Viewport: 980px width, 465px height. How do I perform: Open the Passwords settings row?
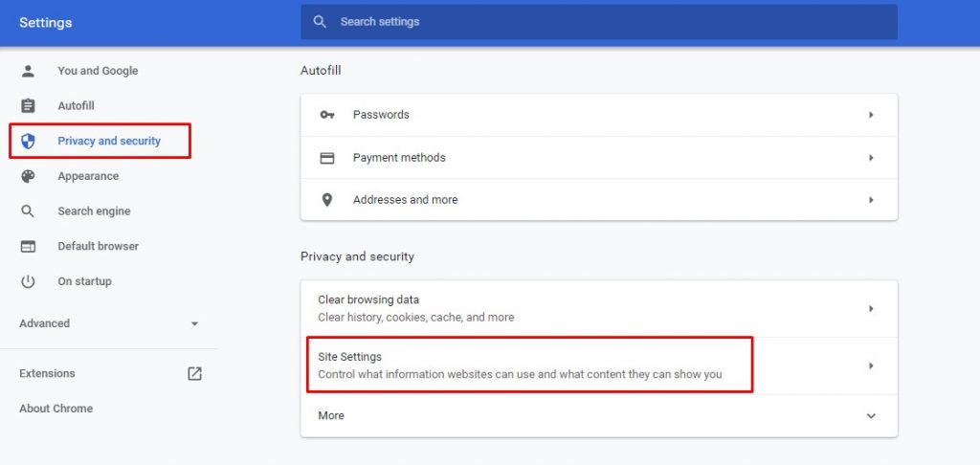599,115
